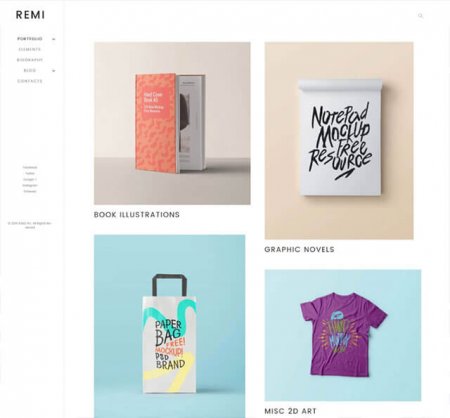Image resolution: width=450 pixels, height=418 pixels.
Task: Open the Blog menu item
Action: [x=30, y=71]
